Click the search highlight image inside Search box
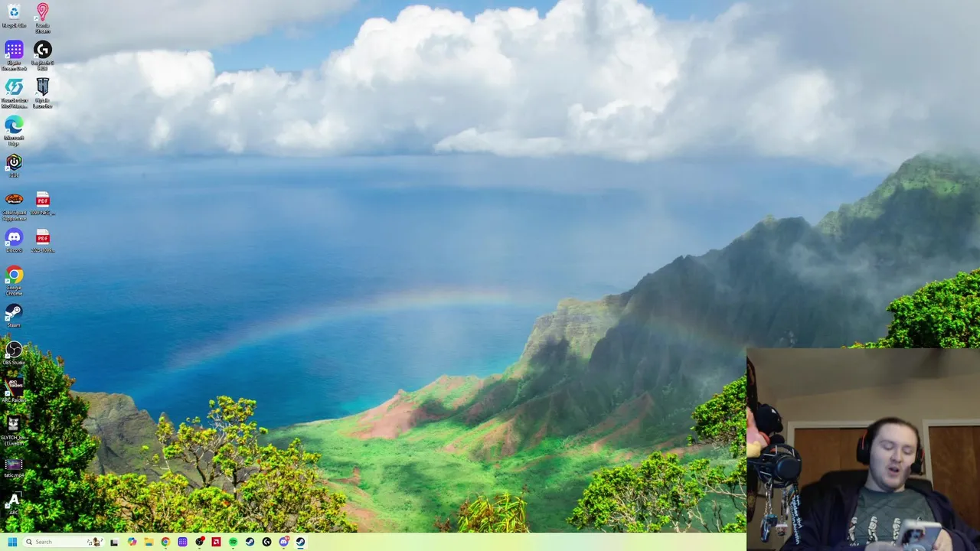 pos(94,542)
